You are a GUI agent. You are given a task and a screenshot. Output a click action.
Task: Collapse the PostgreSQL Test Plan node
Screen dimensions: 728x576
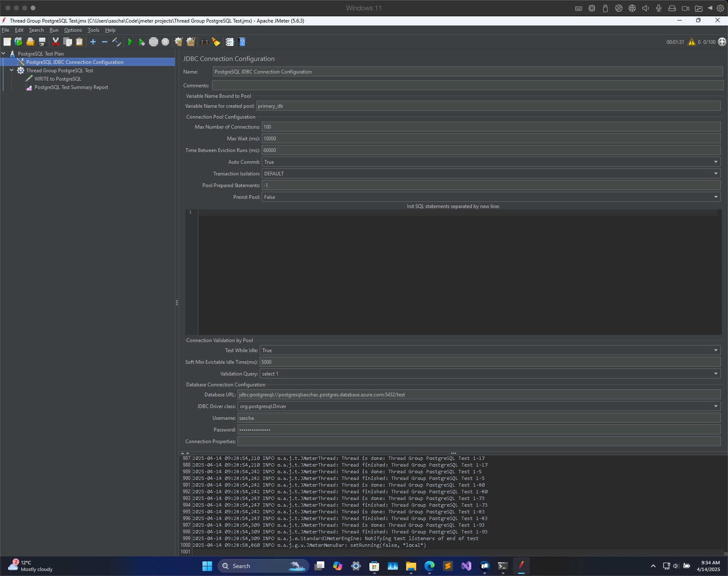pyautogui.click(x=3, y=53)
